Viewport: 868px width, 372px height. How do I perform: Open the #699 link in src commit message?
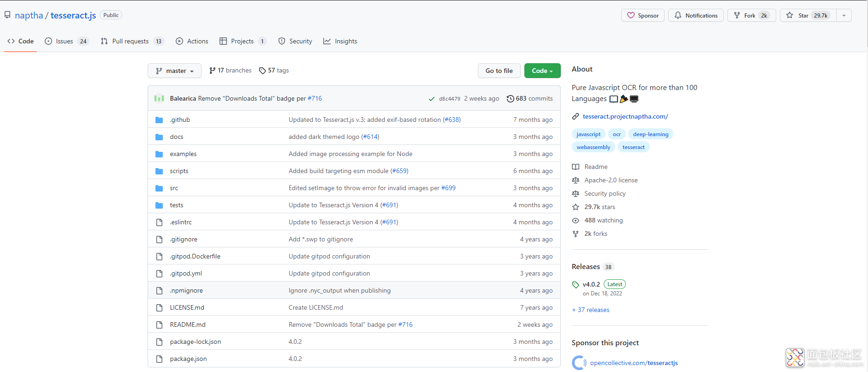click(x=448, y=188)
